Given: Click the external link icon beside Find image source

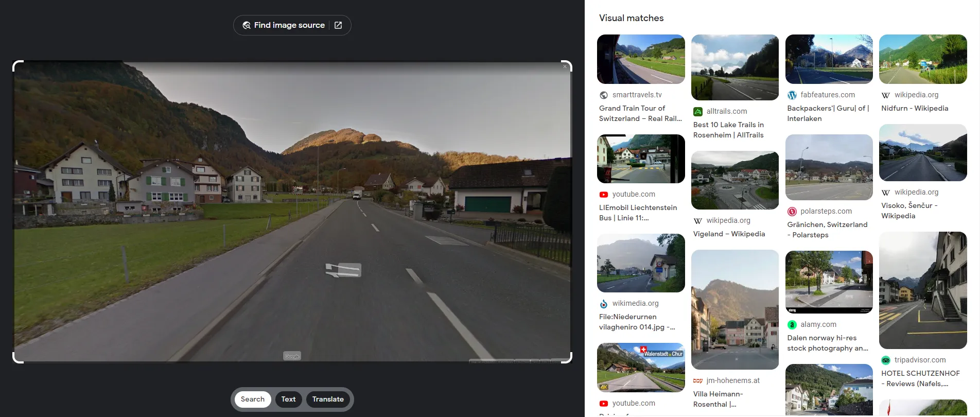Looking at the screenshot, I should click(338, 25).
